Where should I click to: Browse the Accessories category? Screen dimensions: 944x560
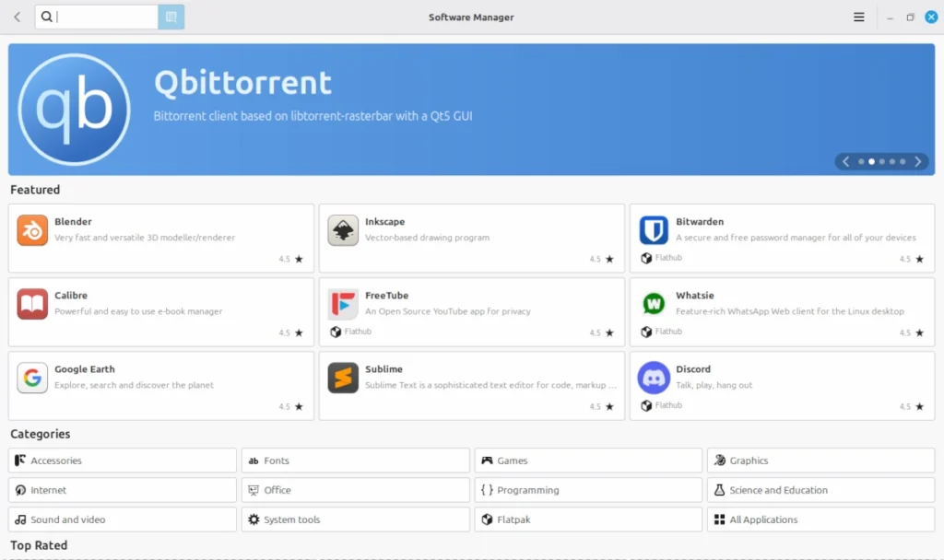coord(123,461)
